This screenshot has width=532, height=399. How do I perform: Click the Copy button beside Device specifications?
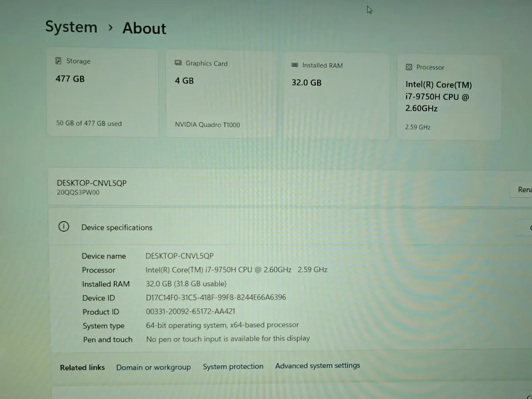point(527,228)
